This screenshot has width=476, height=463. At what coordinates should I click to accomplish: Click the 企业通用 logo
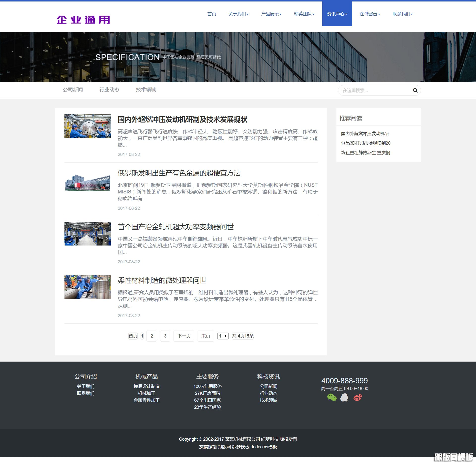point(83,20)
